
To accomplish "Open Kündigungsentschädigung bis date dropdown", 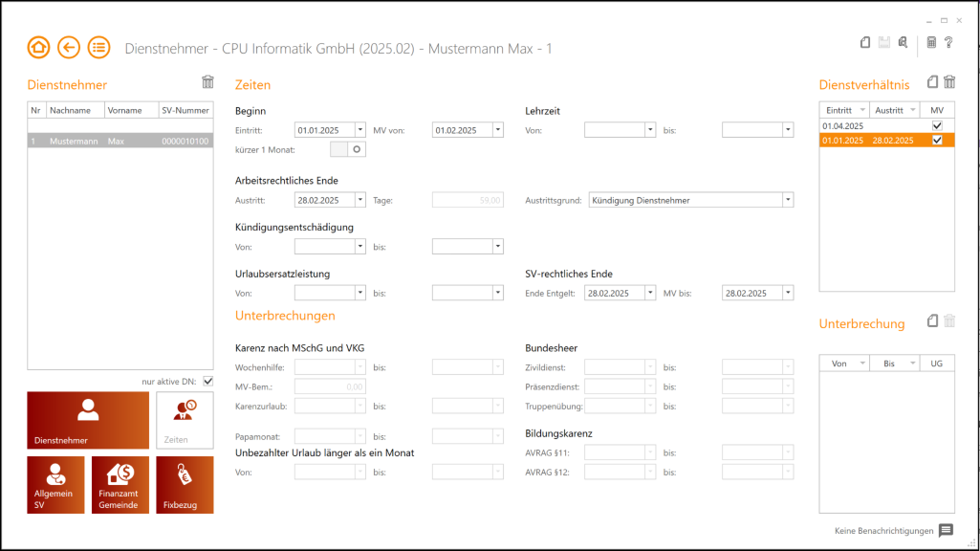I will [498, 247].
